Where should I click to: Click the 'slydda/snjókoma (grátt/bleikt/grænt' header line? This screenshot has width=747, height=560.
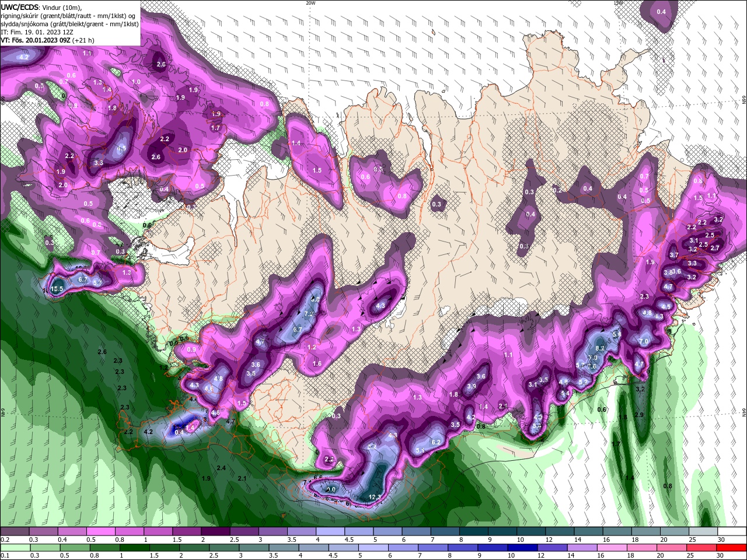69,24
